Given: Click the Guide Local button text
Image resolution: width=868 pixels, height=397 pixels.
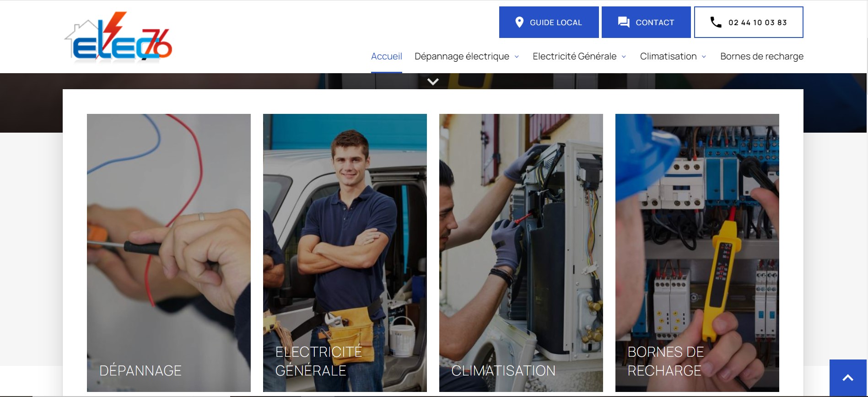Looking at the screenshot, I should tap(555, 22).
